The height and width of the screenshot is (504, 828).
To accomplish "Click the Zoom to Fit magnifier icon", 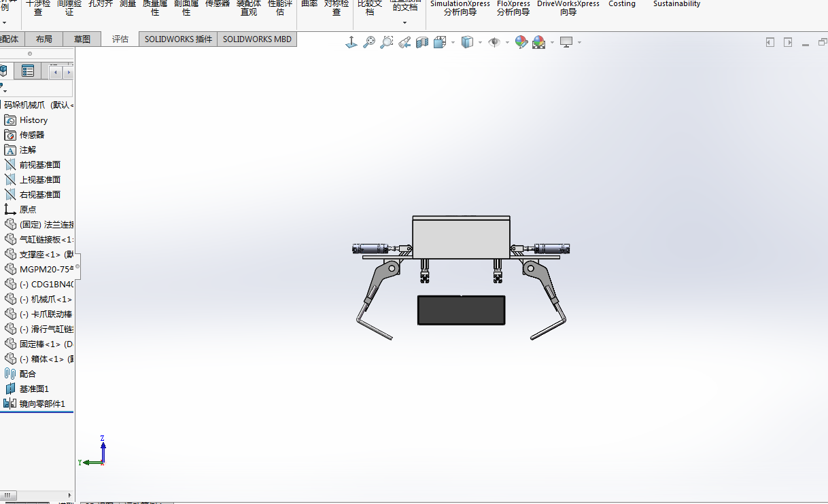I will pyautogui.click(x=369, y=42).
